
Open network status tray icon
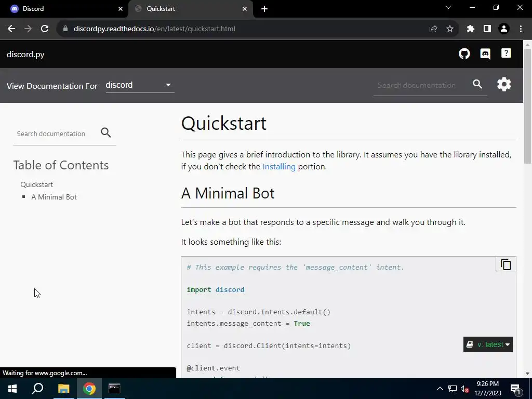pos(453,389)
